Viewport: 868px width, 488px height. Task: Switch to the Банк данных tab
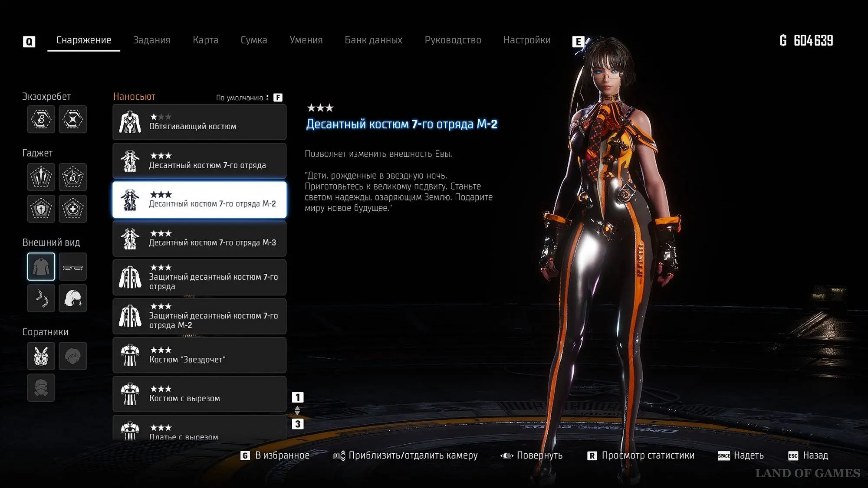[373, 40]
